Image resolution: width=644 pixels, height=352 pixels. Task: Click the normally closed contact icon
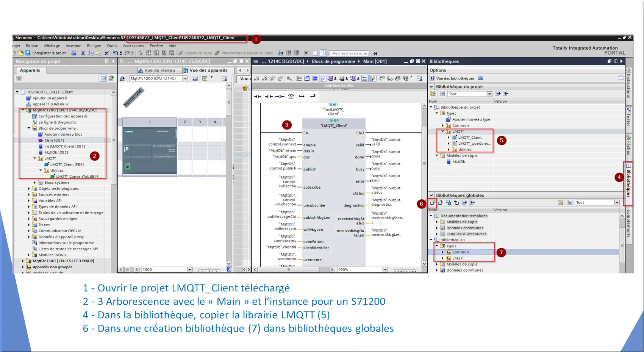pyautogui.click(x=269, y=96)
